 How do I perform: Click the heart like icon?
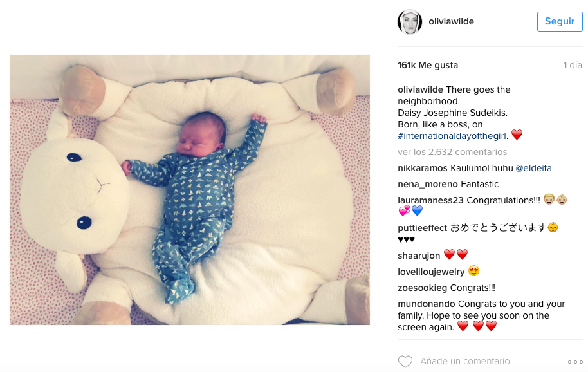405,362
